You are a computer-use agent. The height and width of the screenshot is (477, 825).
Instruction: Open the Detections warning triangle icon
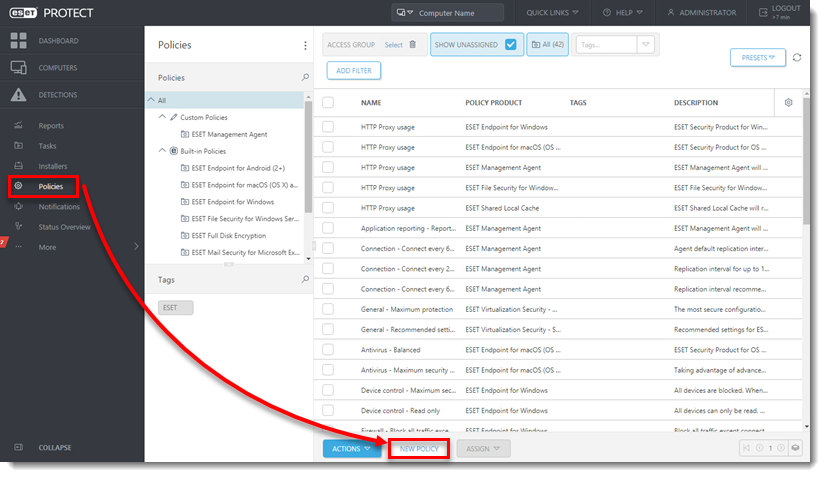tap(18, 95)
